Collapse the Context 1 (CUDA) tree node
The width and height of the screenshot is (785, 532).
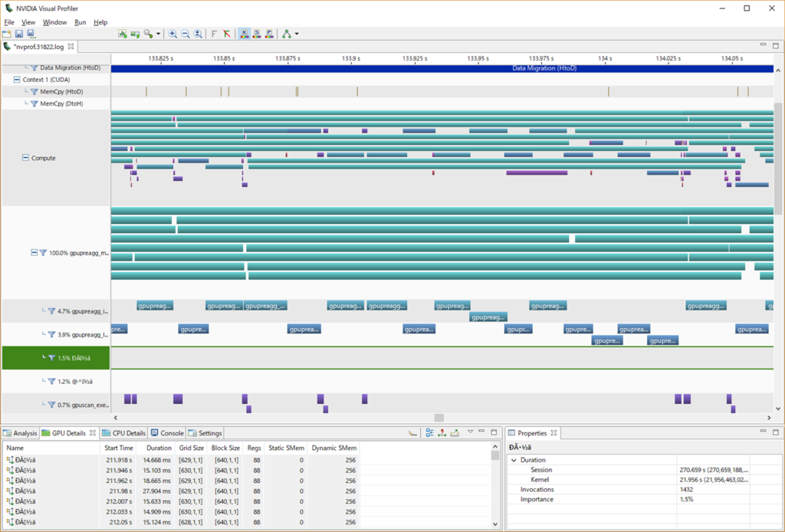pyautogui.click(x=17, y=80)
